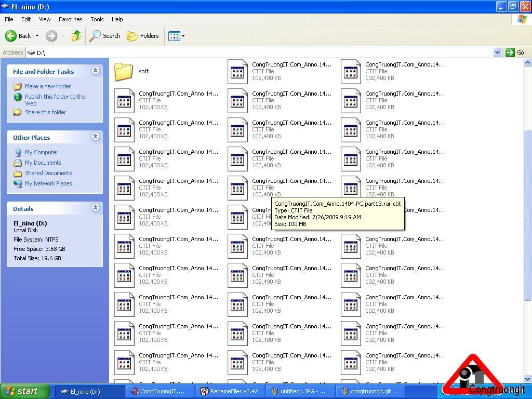
Task: Open the soft folder icon
Action: click(124, 72)
